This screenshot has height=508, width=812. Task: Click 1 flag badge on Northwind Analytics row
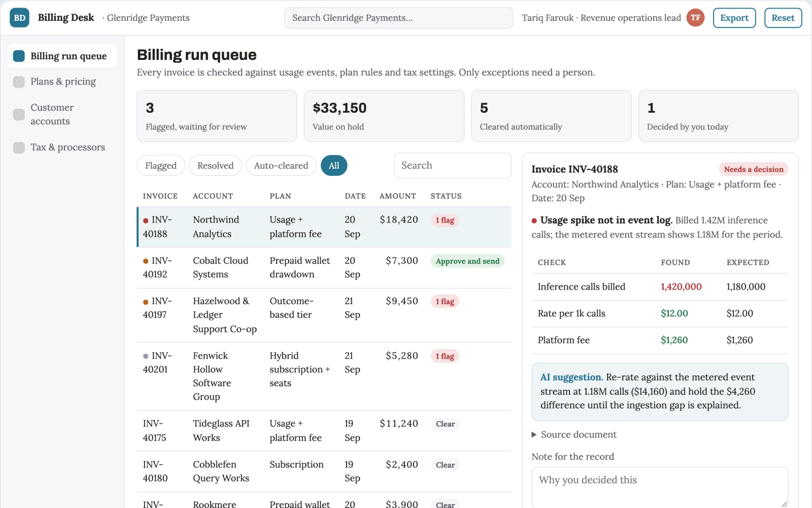tap(445, 220)
